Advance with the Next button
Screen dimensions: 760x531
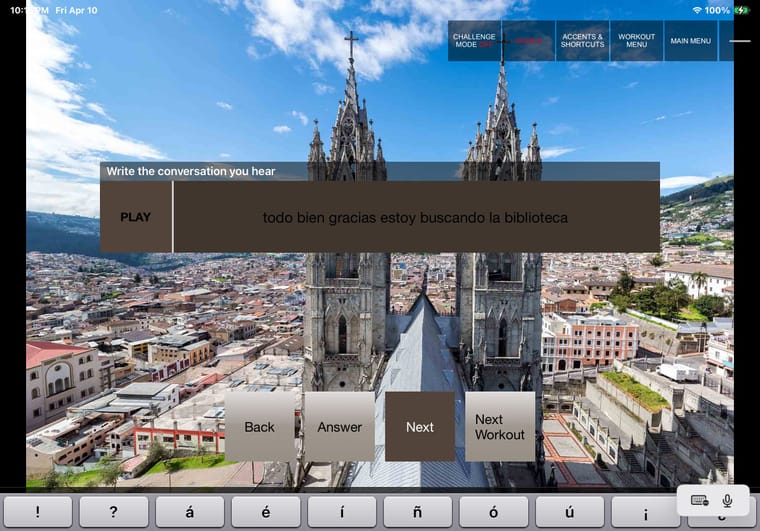pos(420,427)
